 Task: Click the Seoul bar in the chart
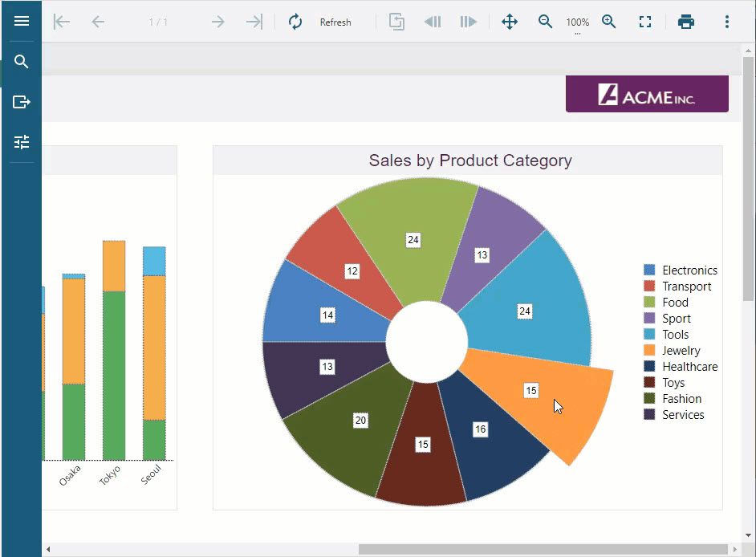[154, 353]
